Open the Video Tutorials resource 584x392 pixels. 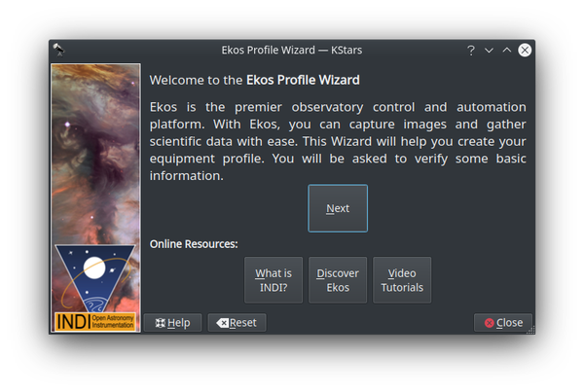(402, 280)
